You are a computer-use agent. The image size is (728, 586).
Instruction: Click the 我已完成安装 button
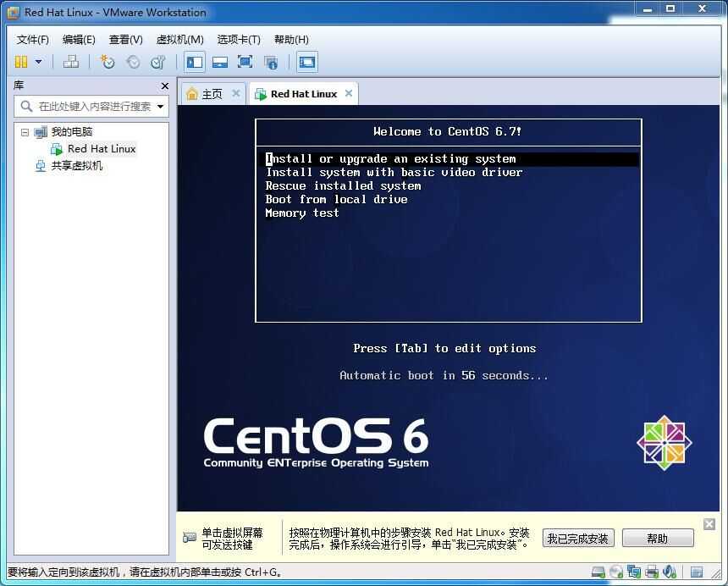(578, 539)
